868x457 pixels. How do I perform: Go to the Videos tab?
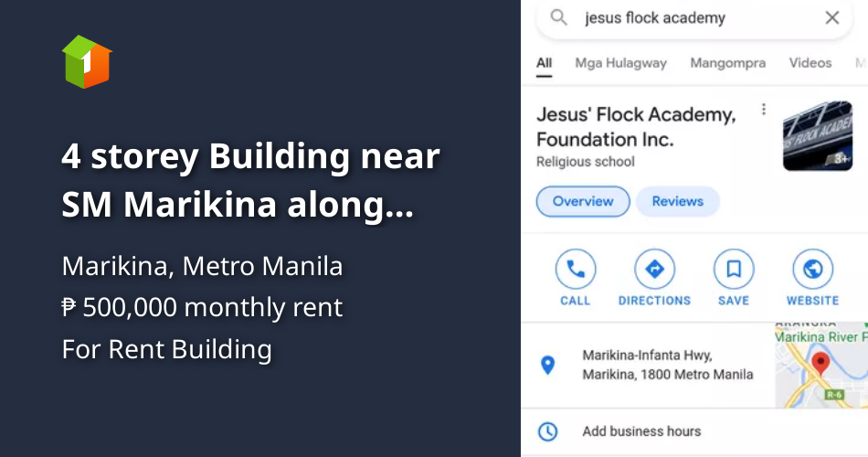pyautogui.click(x=810, y=63)
